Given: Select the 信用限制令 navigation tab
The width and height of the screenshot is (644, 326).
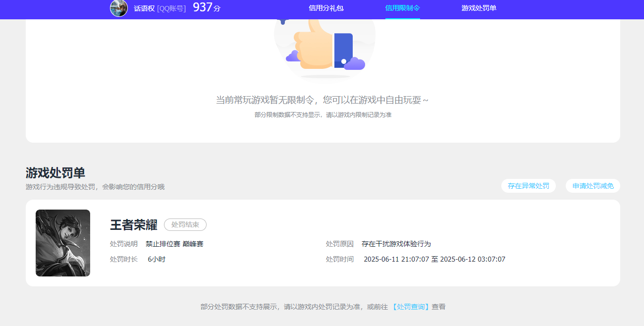Looking at the screenshot, I should pos(402,9).
